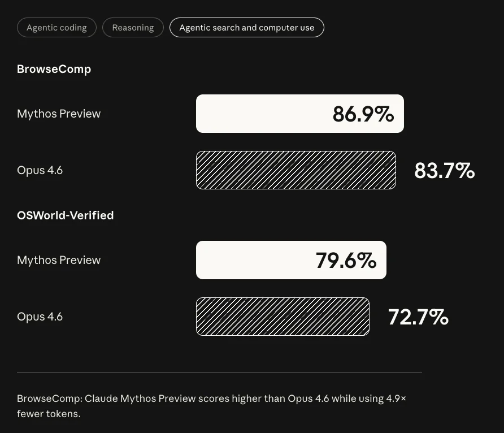Click the 83.7% score value
The image size is (504, 433).
(444, 170)
